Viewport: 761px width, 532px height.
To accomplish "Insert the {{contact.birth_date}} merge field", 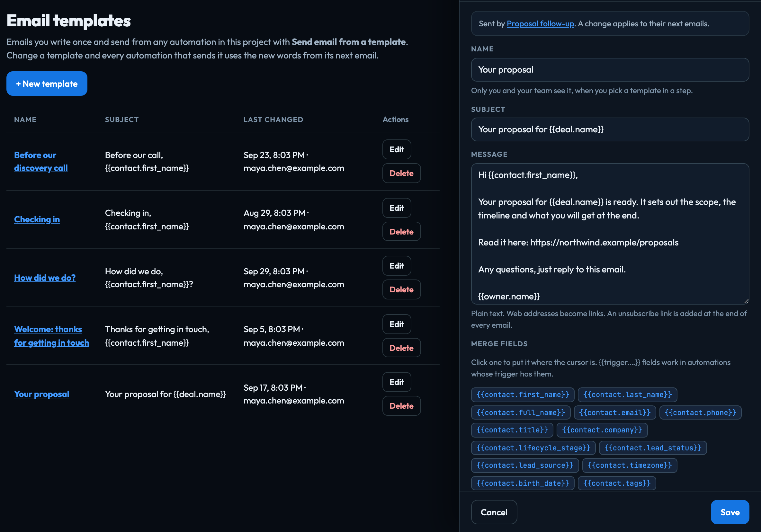I will click(x=523, y=483).
